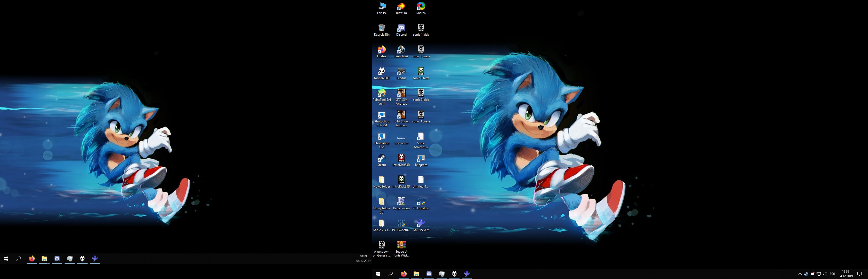Select the Firefox shortcut on the desktop
Screen dimensions: 868x279
[x=382, y=52]
